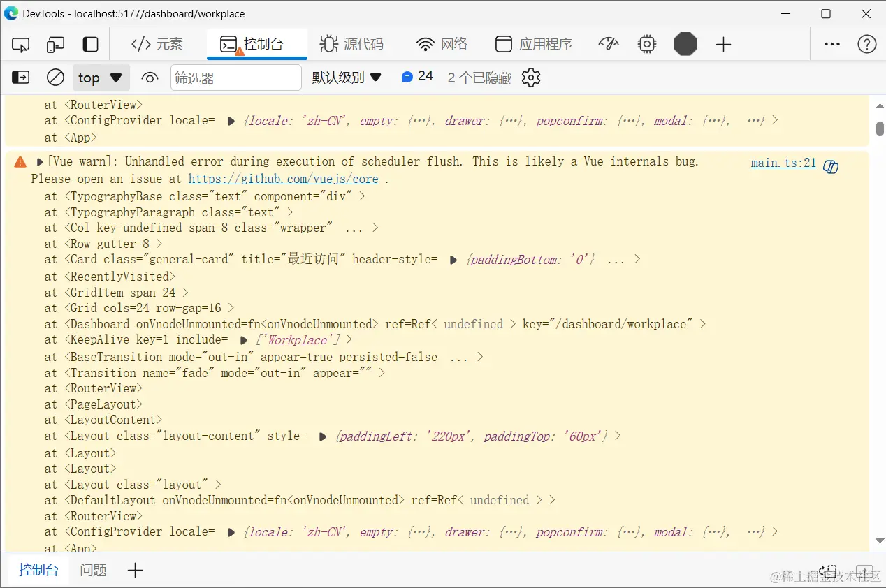
Task: Click the LayoutContent stack trace line
Action: tap(103, 420)
